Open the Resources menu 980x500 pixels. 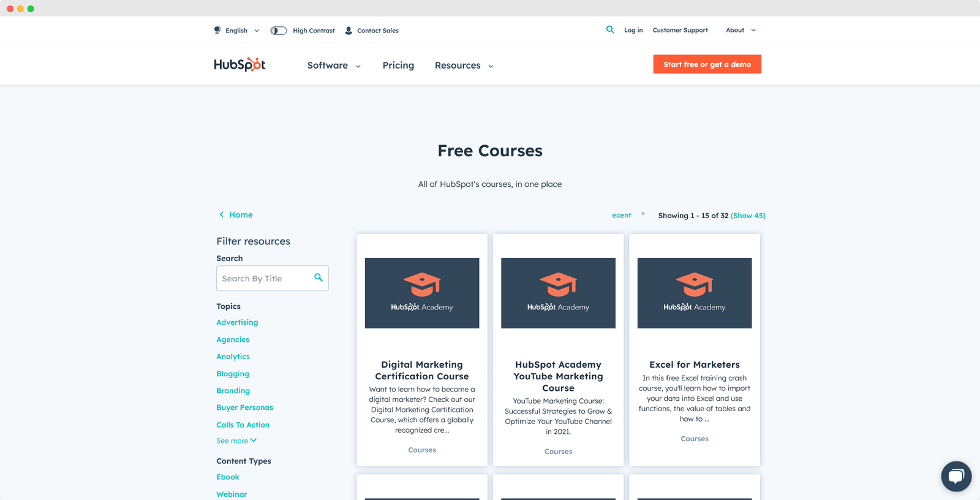coord(458,66)
